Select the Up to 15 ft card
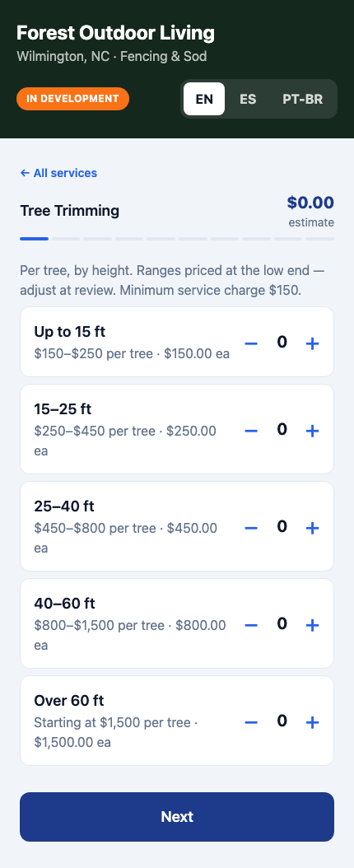The image size is (354, 868). [x=177, y=342]
